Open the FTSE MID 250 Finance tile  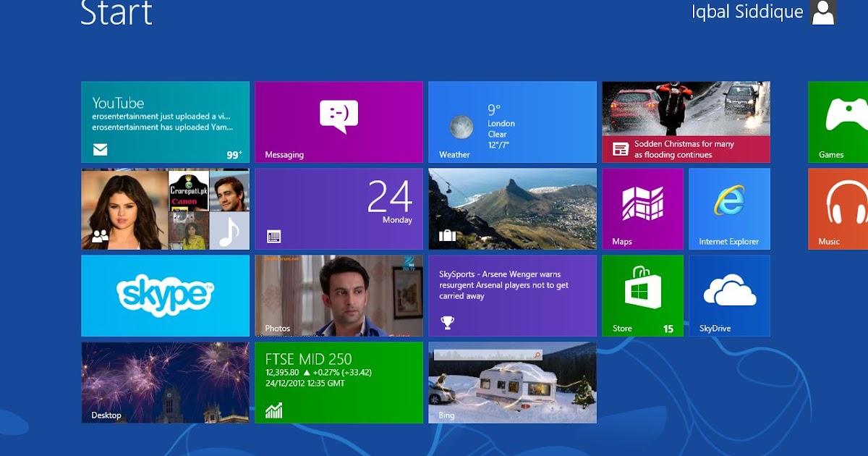pyautogui.click(x=339, y=382)
